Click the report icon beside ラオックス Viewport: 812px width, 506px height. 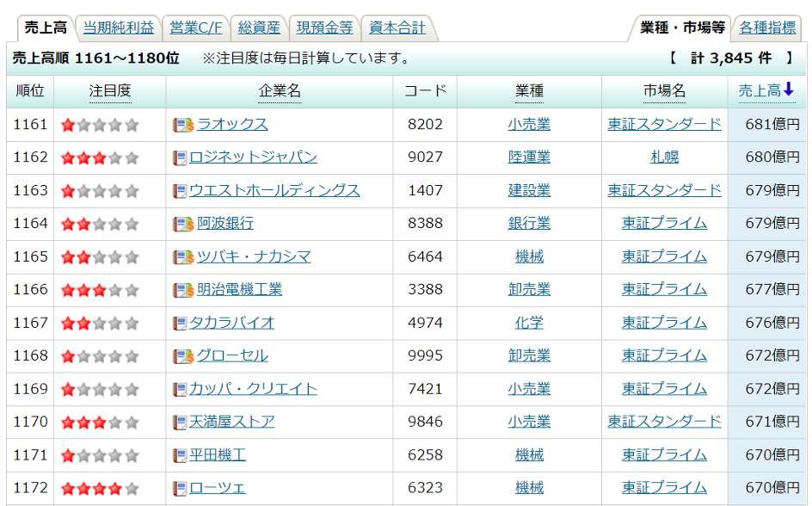click(183, 125)
